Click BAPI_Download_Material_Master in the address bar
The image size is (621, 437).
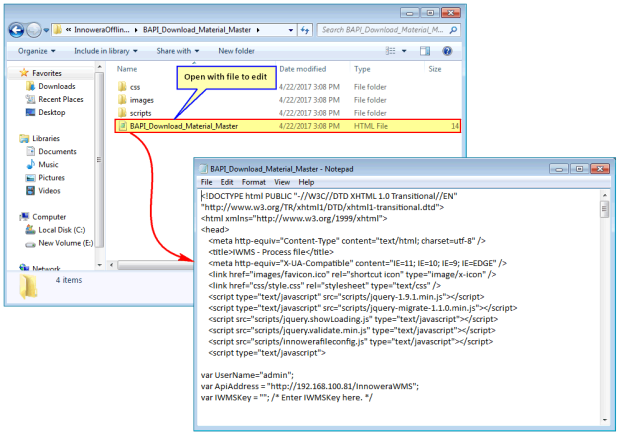coord(197,30)
